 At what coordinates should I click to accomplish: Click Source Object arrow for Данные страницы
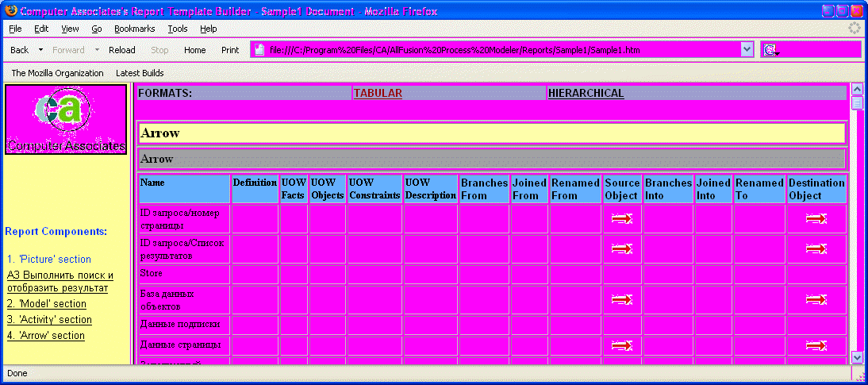pos(622,345)
